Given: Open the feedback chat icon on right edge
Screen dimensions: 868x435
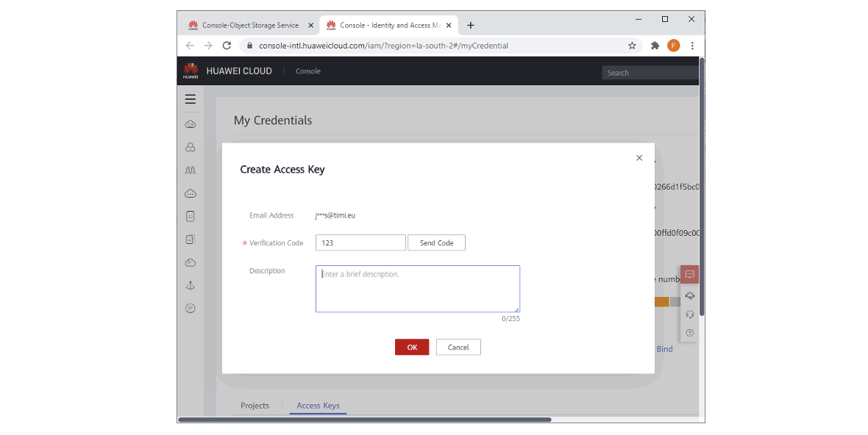Looking at the screenshot, I should (x=689, y=275).
